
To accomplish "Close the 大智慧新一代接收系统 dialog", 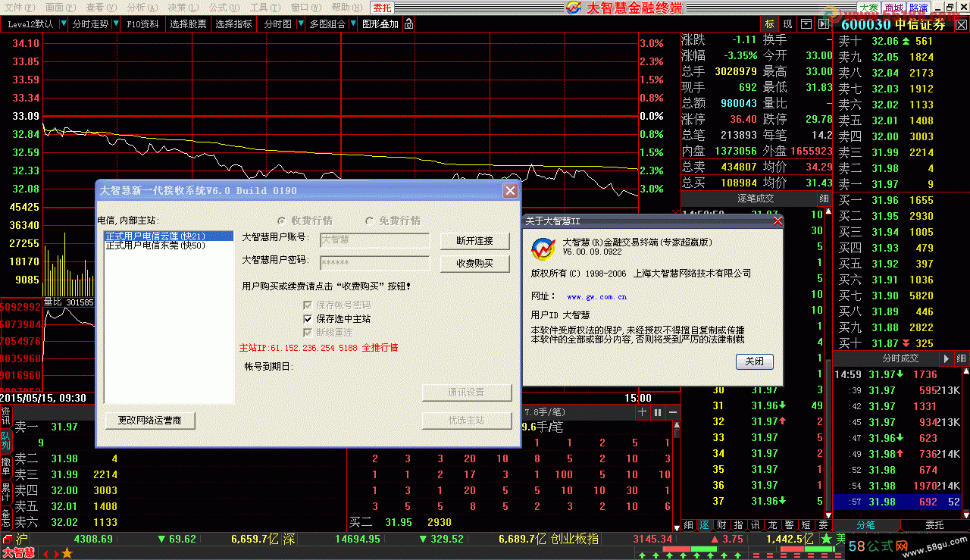I will pos(511,191).
